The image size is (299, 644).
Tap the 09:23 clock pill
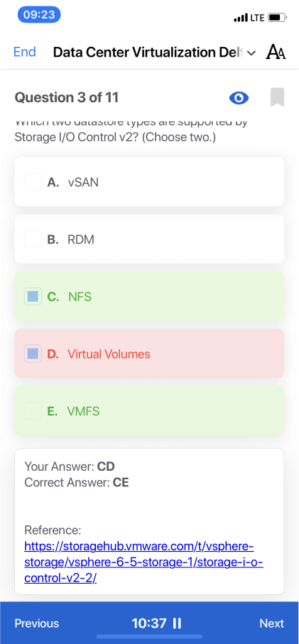[x=39, y=15]
